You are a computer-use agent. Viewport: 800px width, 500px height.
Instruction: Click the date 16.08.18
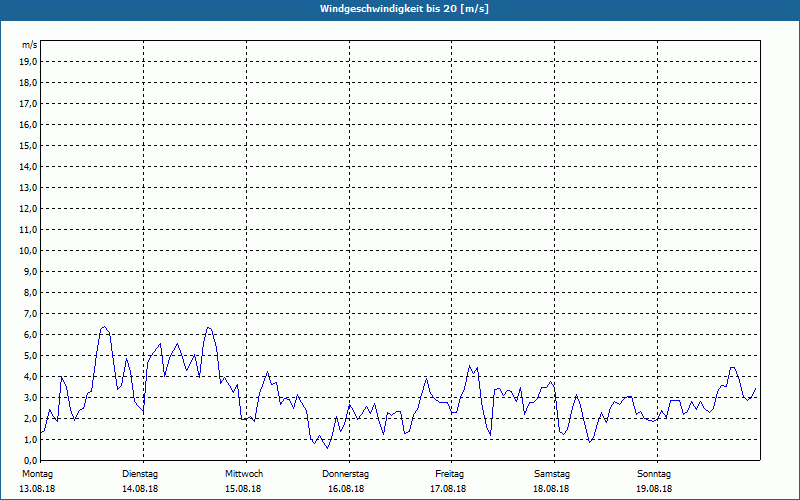pos(346,489)
